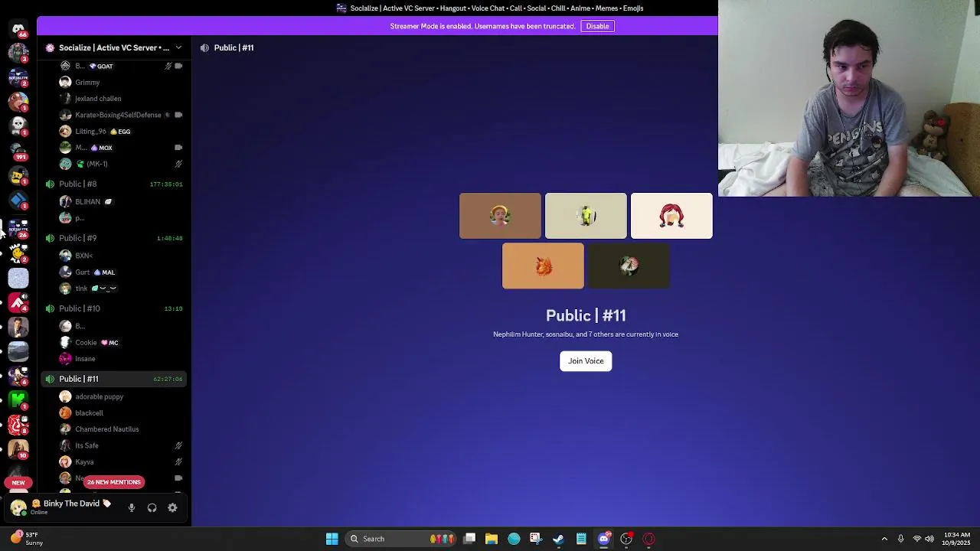Open the skull server icon
980x551 pixels.
pos(18,126)
